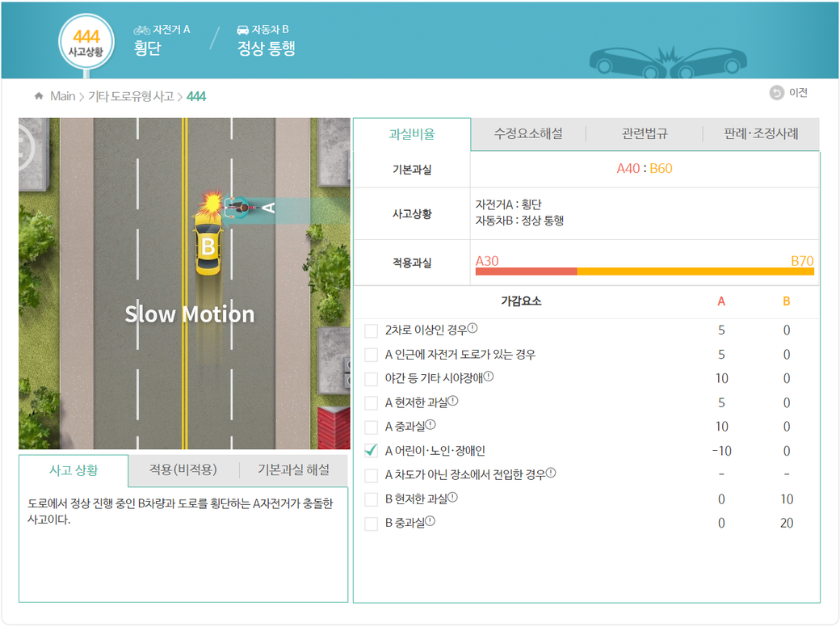
Task: Click the Main breadcrumb link
Action: tap(62, 96)
